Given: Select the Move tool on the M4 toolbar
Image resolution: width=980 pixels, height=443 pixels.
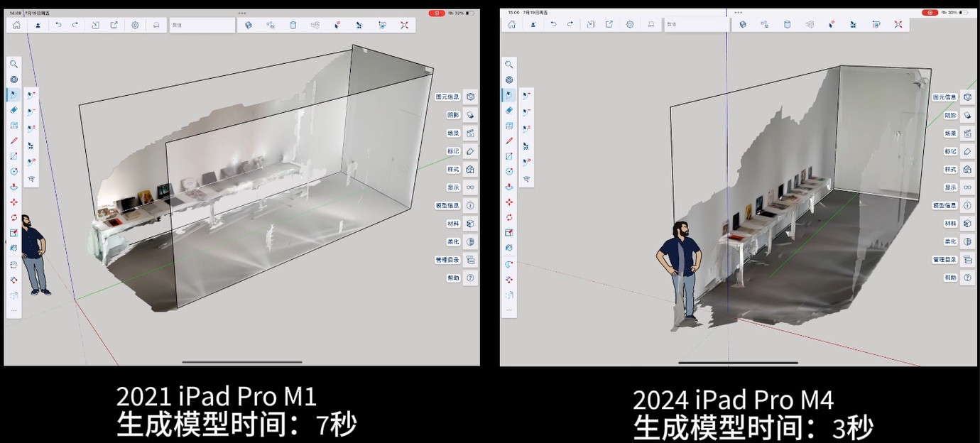Looking at the screenshot, I should tap(509, 202).
